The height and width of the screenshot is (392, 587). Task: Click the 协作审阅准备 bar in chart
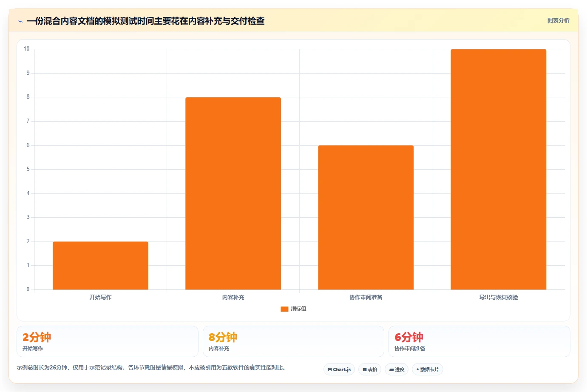(366, 218)
